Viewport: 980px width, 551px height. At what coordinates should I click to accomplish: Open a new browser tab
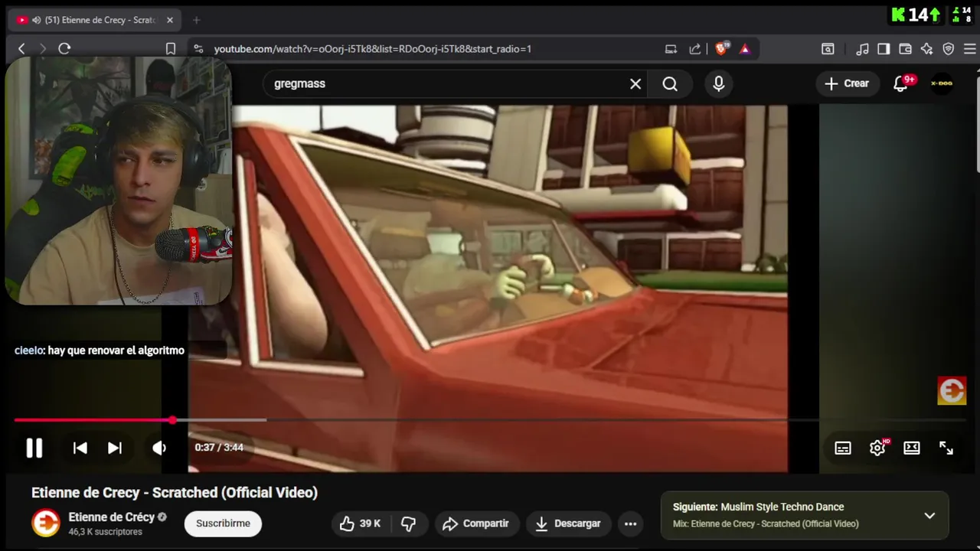pyautogui.click(x=196, y=20)
